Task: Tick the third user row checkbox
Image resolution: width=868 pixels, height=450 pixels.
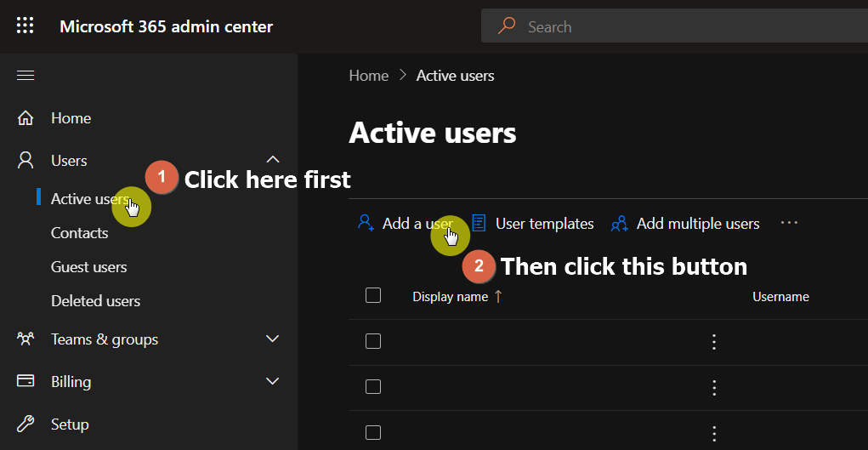Action: click(373, 432)
